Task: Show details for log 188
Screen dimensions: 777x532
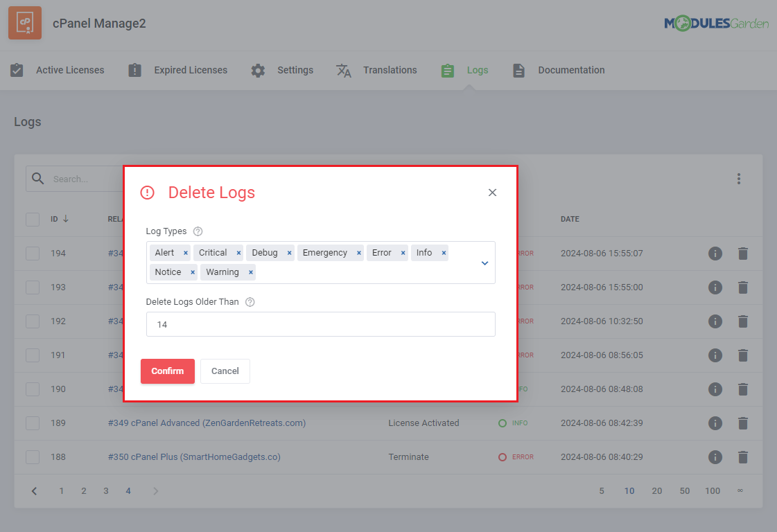Action: pos(715,457)
